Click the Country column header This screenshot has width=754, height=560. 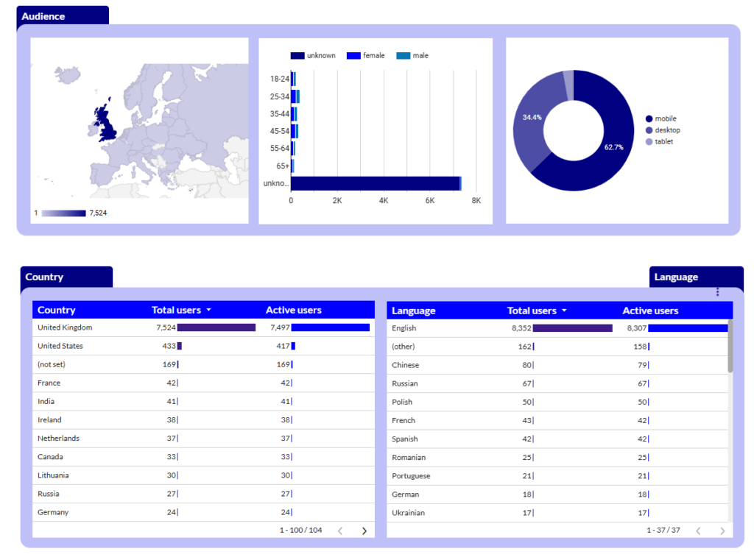57,311
